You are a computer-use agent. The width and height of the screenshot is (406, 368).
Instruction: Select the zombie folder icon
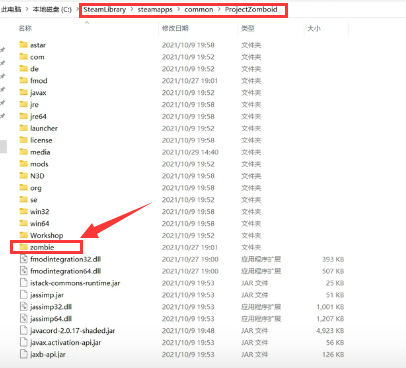23,247
